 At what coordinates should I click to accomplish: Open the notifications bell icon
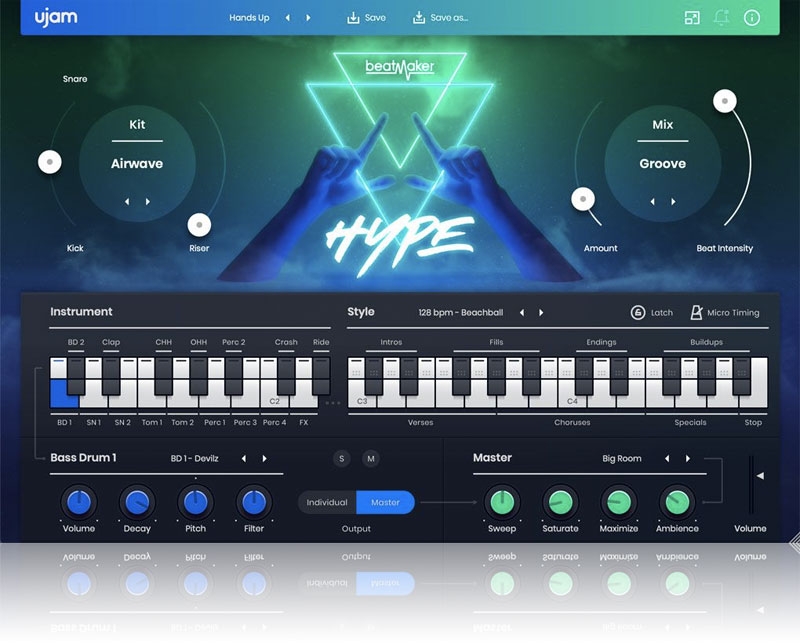[x=721, y=18]
